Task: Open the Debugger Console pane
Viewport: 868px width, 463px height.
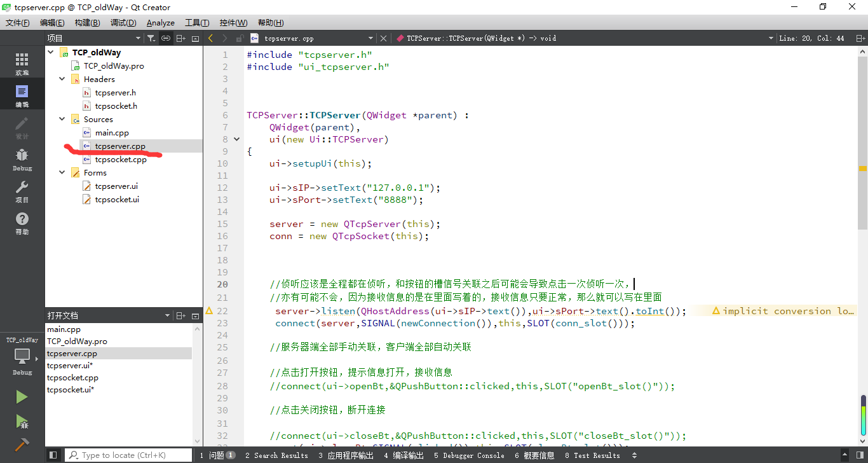Action: click(x=469, y=455)
